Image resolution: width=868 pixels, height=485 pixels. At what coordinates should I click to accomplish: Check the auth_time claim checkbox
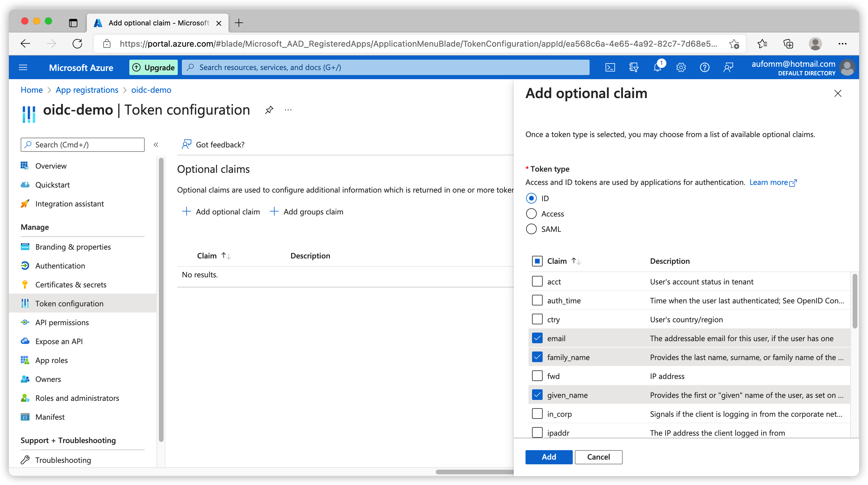[x=537, y=300]
